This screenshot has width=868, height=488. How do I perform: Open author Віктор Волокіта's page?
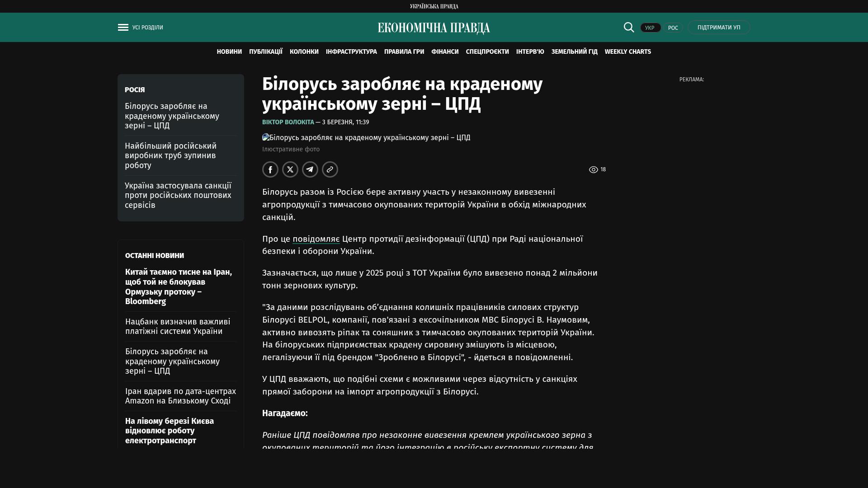pyautogui.click(x=288, y=122)
